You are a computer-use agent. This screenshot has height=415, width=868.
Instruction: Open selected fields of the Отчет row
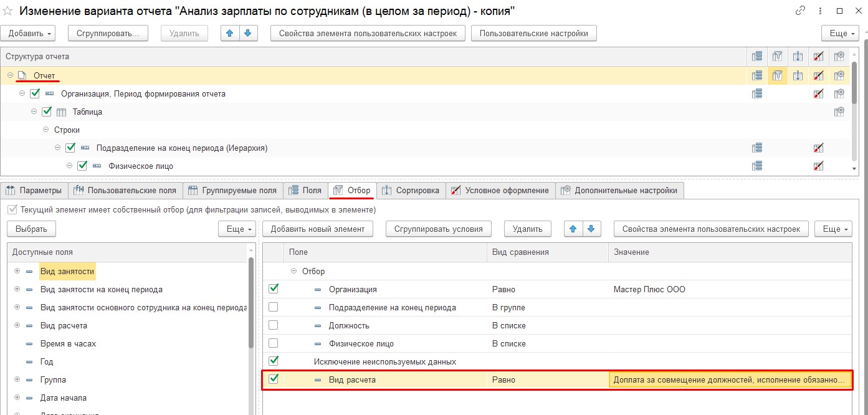click(x=757, y=75)
